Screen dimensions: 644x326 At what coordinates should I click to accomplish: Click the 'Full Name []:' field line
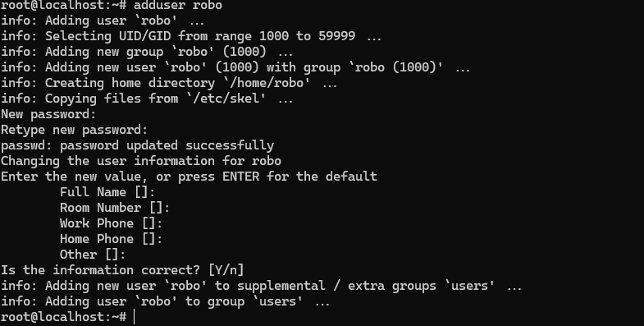[x=107, y=192]
